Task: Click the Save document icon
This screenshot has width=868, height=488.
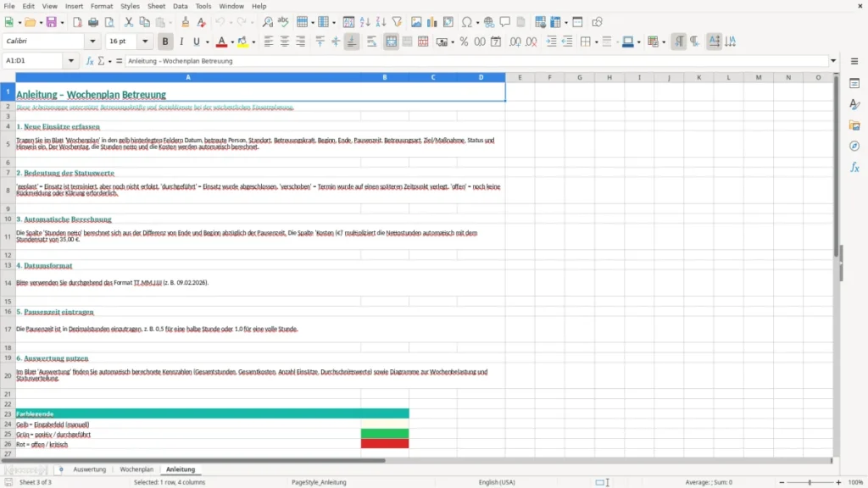Action: click(51, 22)
